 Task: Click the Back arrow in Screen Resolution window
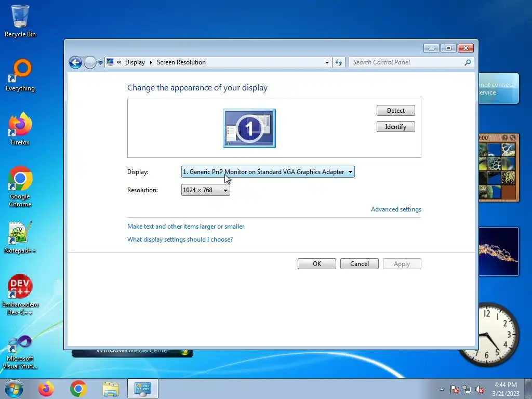coord(75,62)
